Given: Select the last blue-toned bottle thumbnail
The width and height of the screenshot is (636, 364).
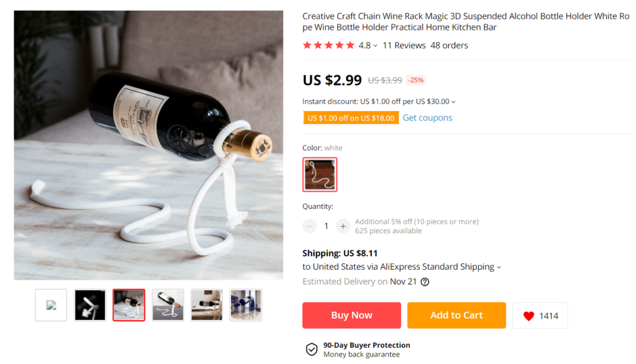Looking at the screenshot, I should pyautogui.click(x=246, y=305).
